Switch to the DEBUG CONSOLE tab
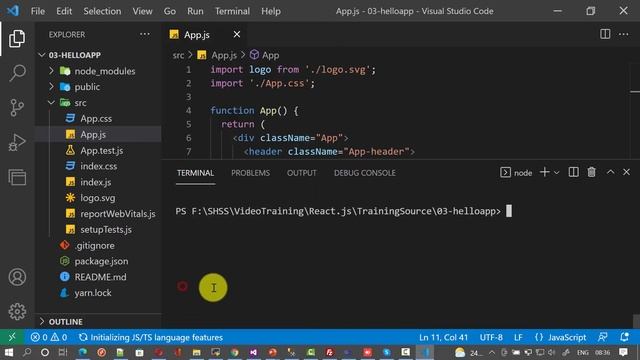640x360 pixels. click(x=364, y=173)
